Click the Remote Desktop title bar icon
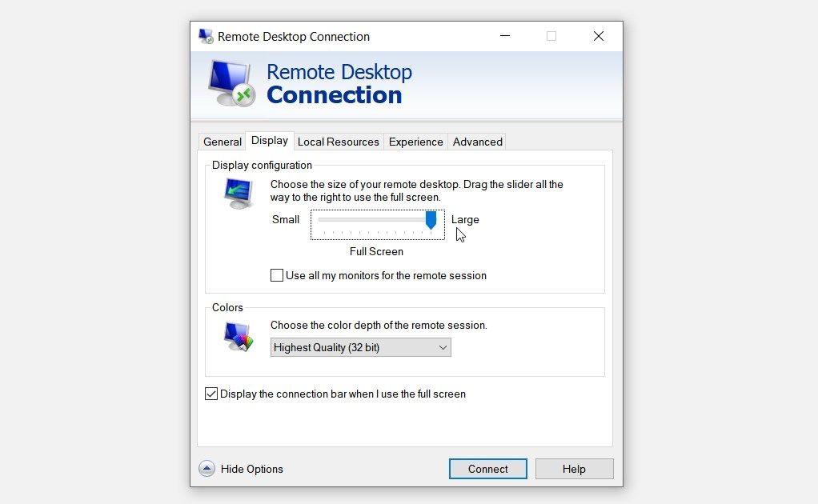 coord(206,37)
